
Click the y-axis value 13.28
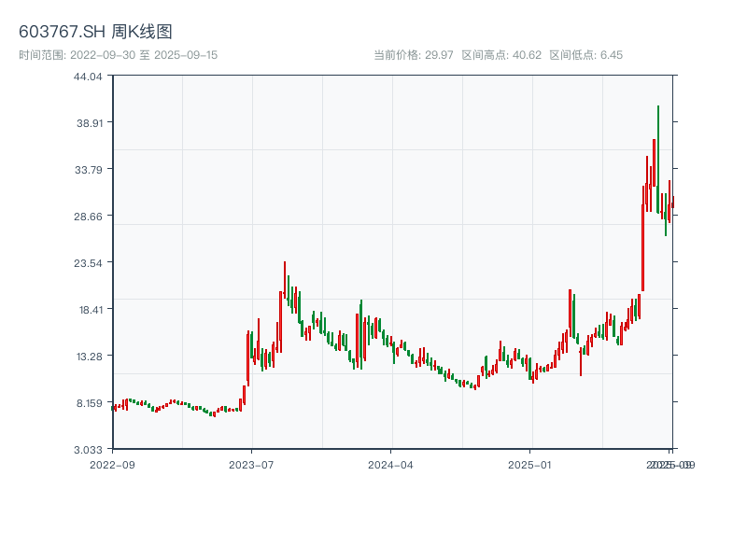pyautogui.click(x=90, y=357)
